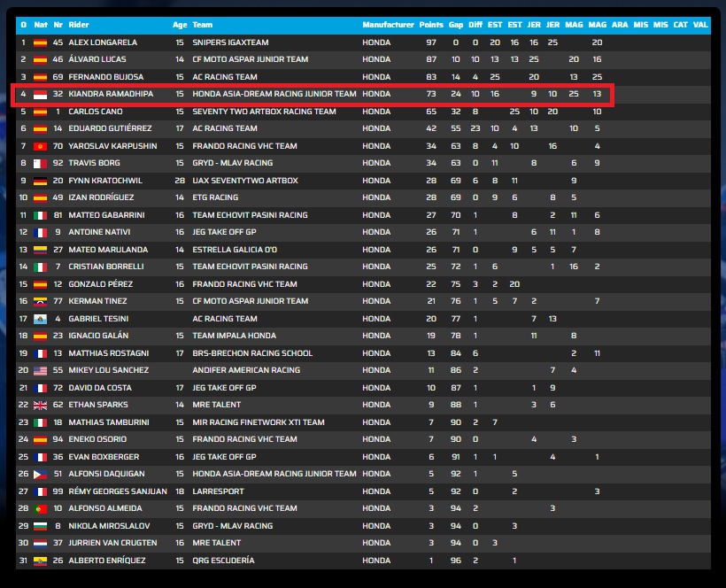Viewport: 726px width, 588px height.
Task: Click the Maltese flag beside Travis Borg
Action: pos(40,164)
